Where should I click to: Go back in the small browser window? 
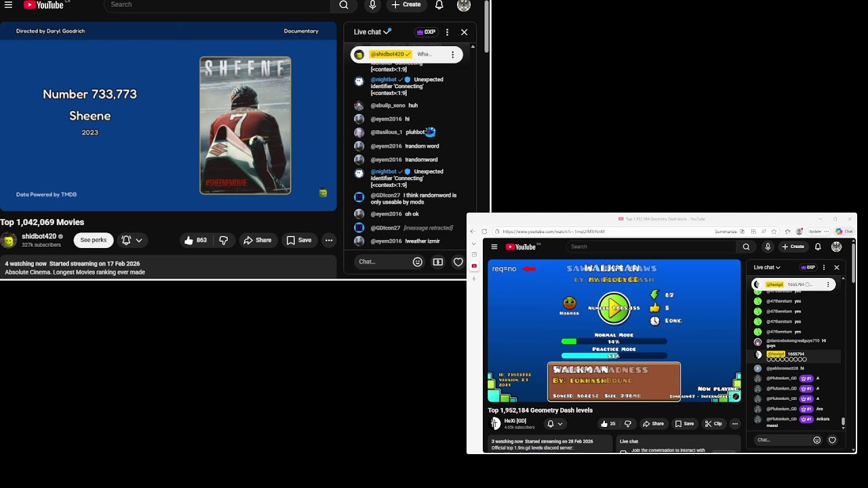click(x=473, y=231)
